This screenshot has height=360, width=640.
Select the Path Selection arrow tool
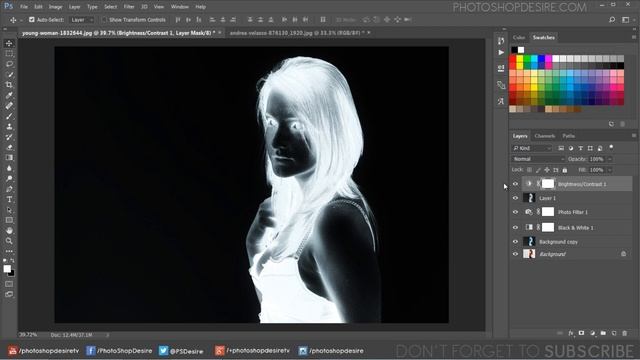tap(9, 210)
